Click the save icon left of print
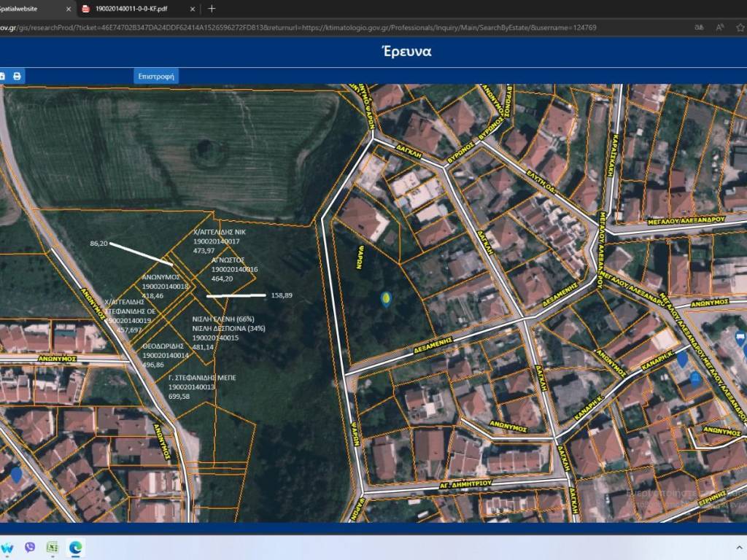The width and height of the screenshot is (747, 560). coord(2,77)
